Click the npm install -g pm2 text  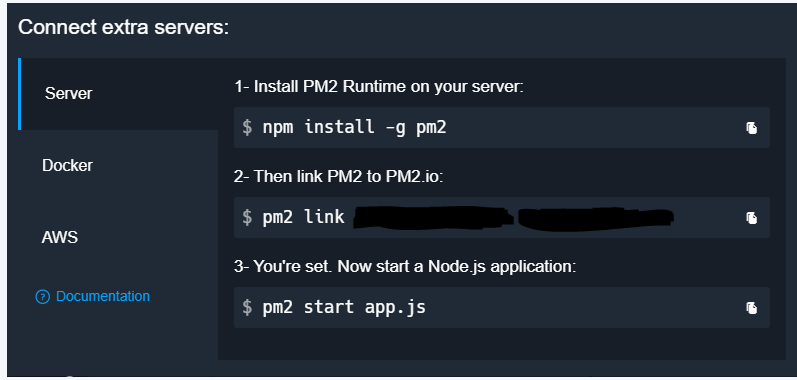click(x=354, y=127)
